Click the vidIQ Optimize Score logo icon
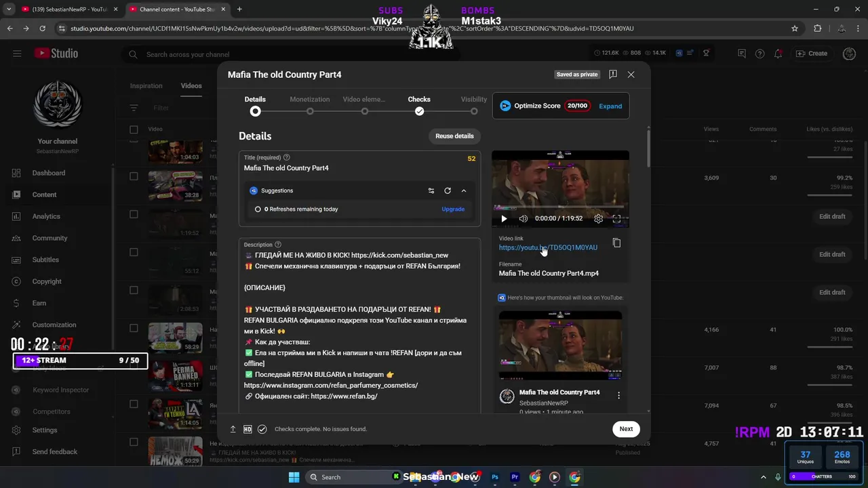Screen dimensions: 868x488 click(x=505, y=106)
